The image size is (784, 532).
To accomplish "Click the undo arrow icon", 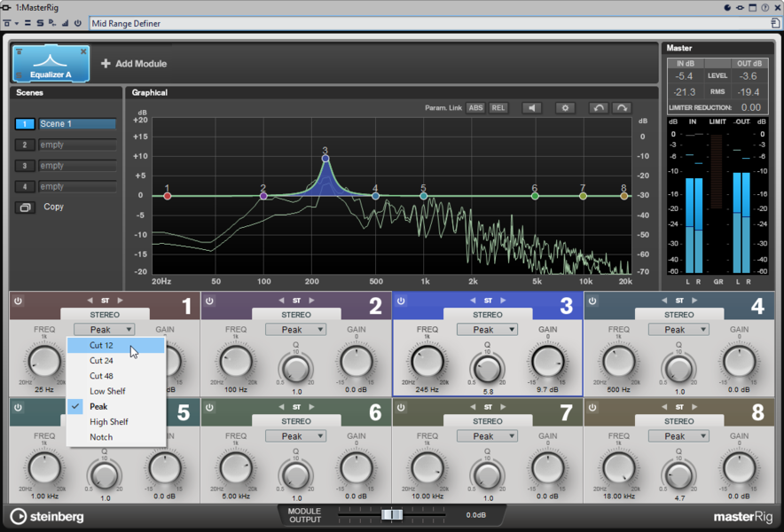I will click(599, 108).
